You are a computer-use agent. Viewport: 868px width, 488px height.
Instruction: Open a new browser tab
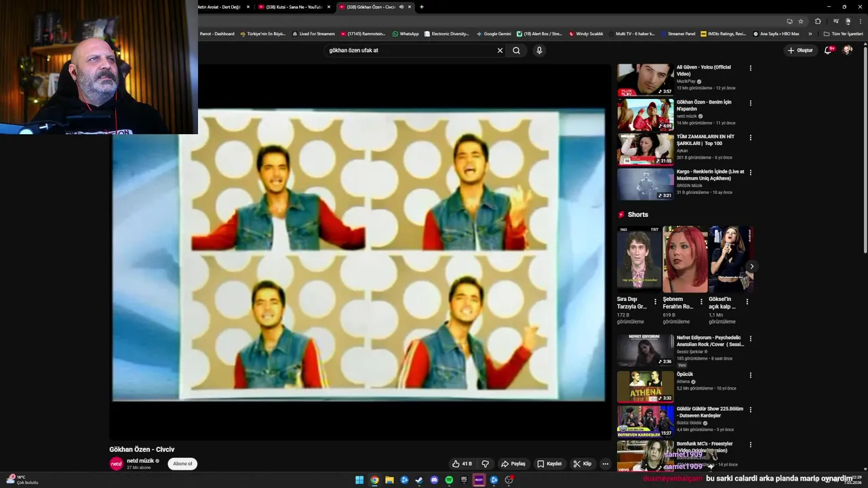[x=422, y=7]
